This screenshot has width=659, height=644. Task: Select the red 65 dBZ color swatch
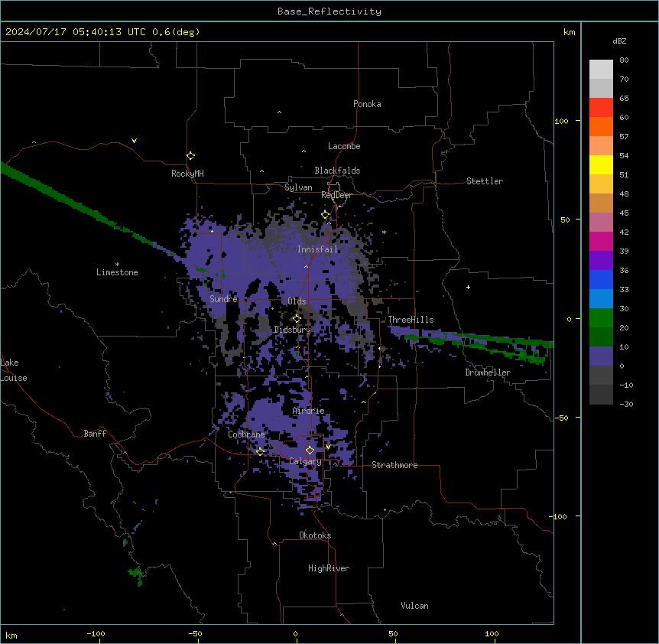tap(601, 108)
